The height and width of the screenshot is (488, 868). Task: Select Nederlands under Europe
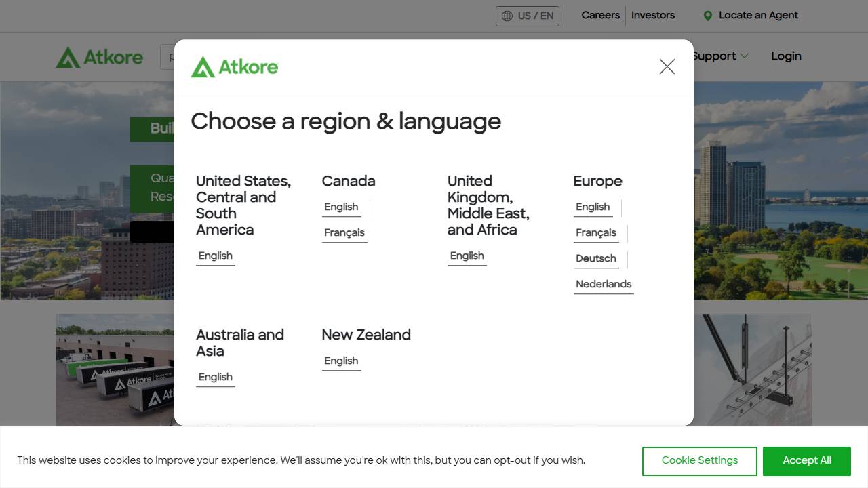[x=604, y=284]
